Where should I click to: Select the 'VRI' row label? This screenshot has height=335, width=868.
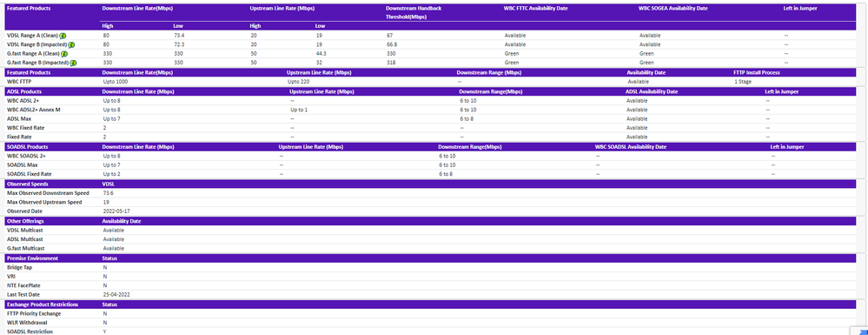click(10, 276)
